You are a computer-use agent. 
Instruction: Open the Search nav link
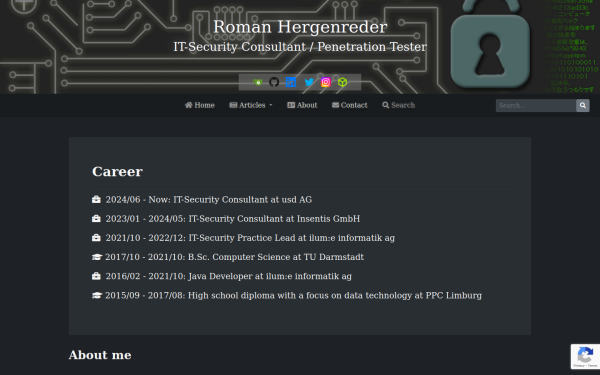point(399,105)
